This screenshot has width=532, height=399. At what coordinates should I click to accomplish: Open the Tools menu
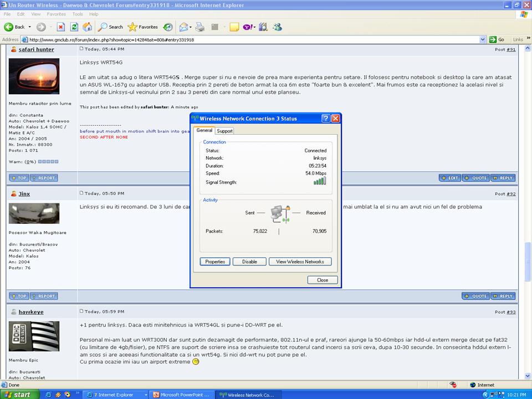point(78,14)
